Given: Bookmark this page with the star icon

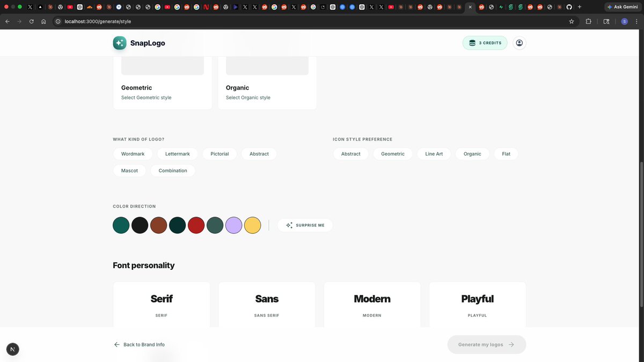Looking at the screenshot, I should tap(572, 21).
